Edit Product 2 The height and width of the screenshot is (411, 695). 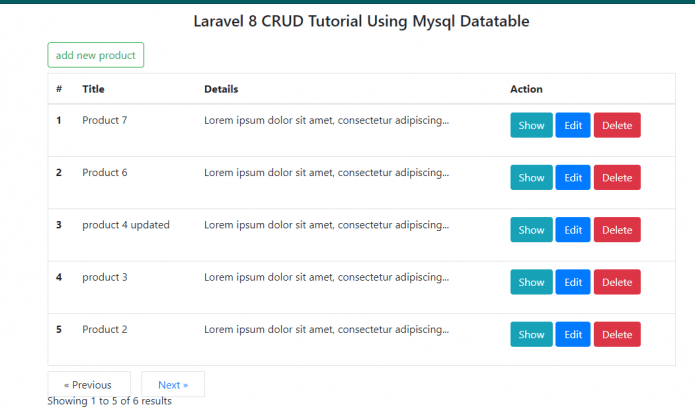(x=573, y=334)
